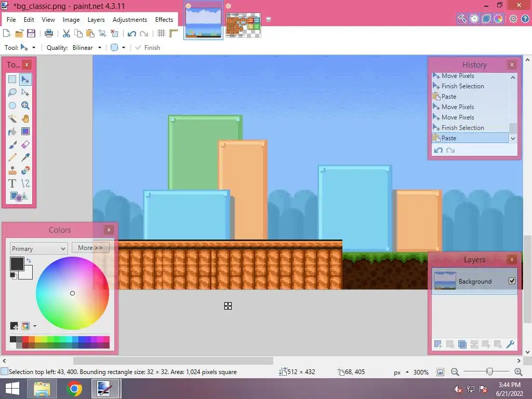Reset colors to black and white

click(13, 275)
